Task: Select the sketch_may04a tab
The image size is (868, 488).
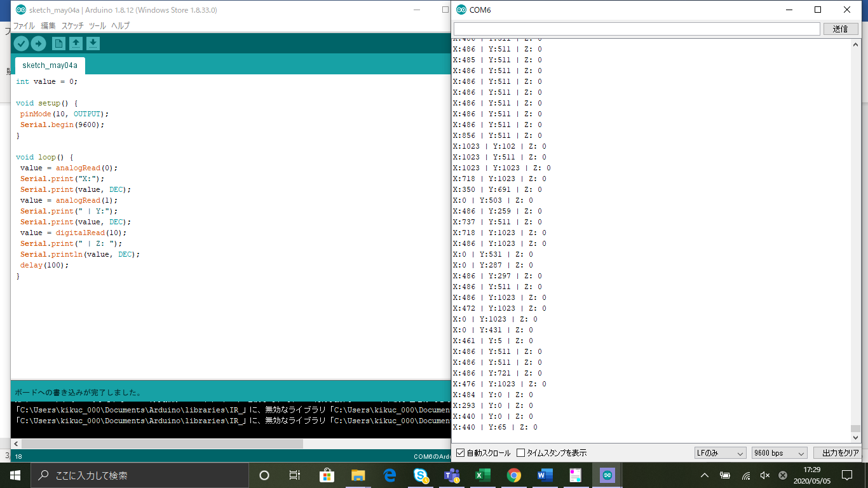Action: 50,65
